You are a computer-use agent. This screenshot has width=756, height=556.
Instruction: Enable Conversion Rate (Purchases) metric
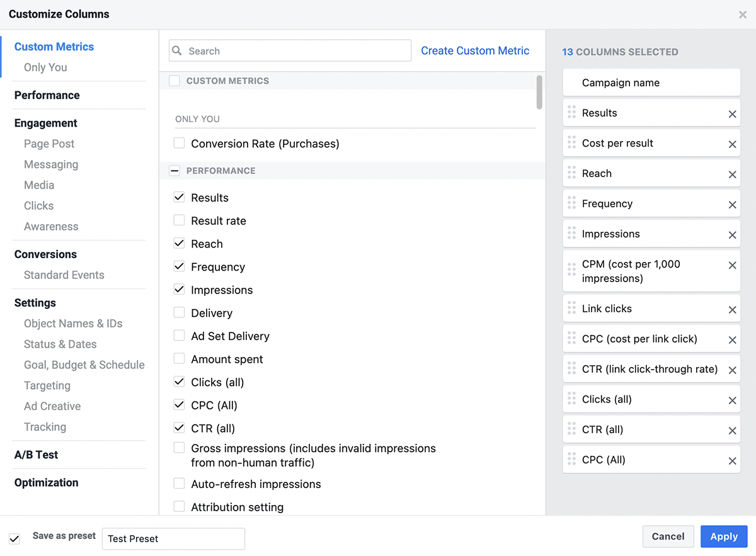[179, 143]
